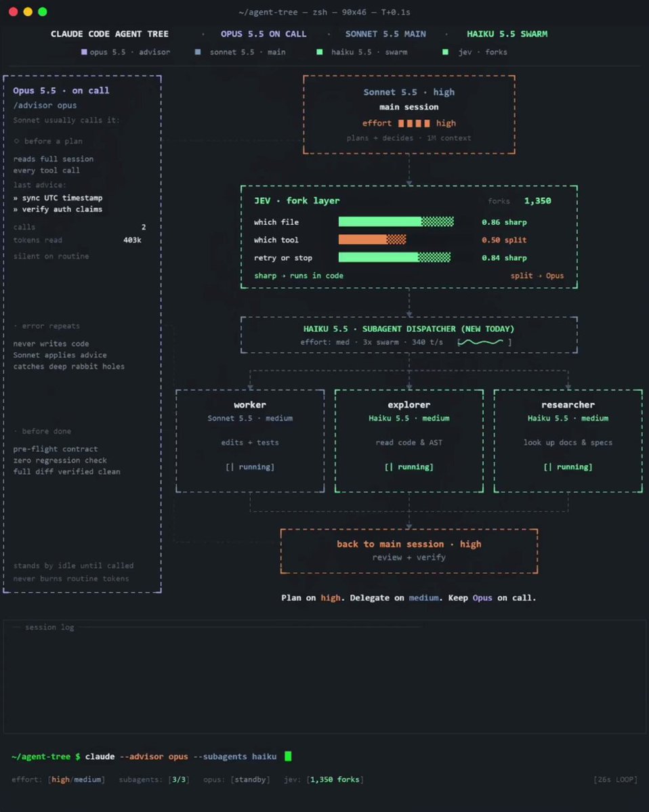Click the 'which tool' orange progress bar
The width and height of the screenshot is (649, 812).
click(372, 239)
